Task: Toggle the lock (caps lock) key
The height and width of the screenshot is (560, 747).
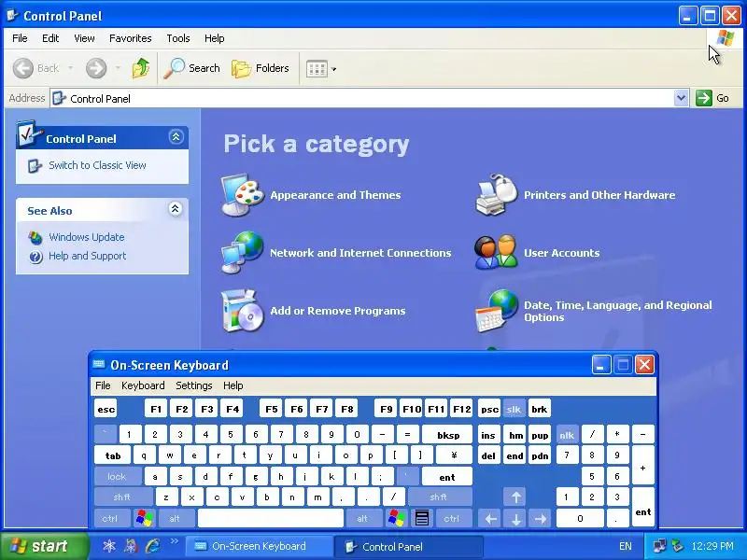Action: [x=118, y=476]
